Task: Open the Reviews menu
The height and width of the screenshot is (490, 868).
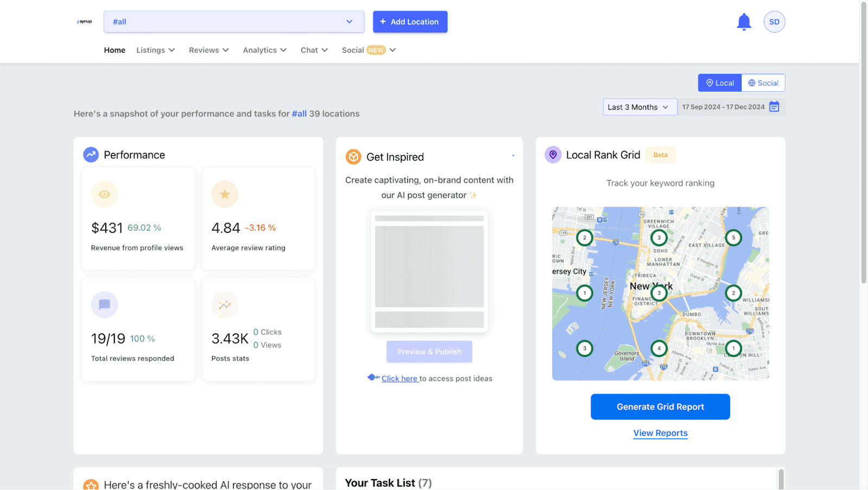Action: pos(209,50)
